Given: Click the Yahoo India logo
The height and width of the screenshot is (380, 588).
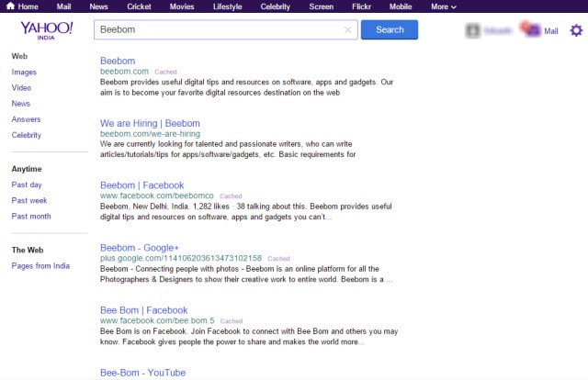Looking at the screenshot, I should [47, 30].
